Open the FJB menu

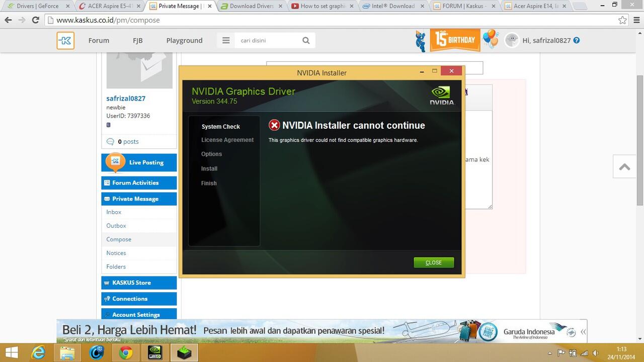coord(137,41)
